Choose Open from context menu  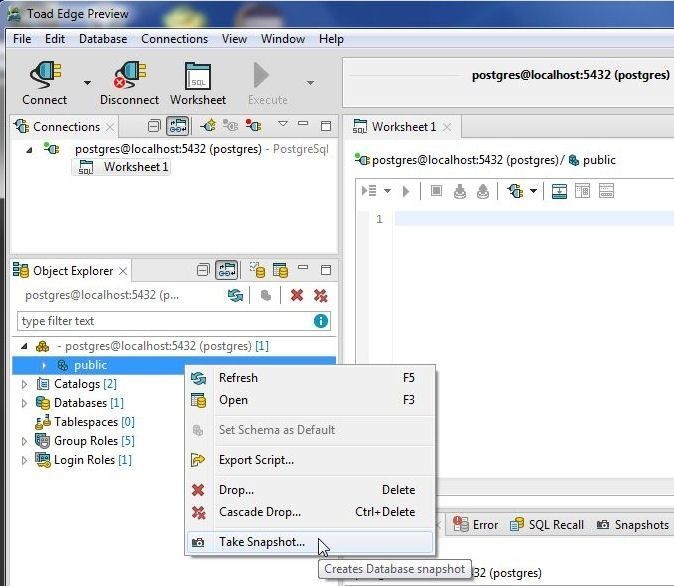(310, 400)
